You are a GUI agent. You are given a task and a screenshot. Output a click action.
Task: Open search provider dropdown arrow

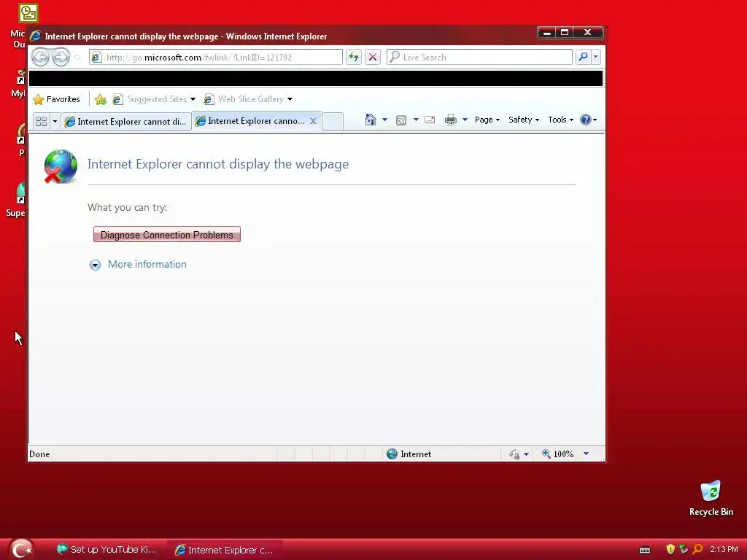[x=595, y=57]
